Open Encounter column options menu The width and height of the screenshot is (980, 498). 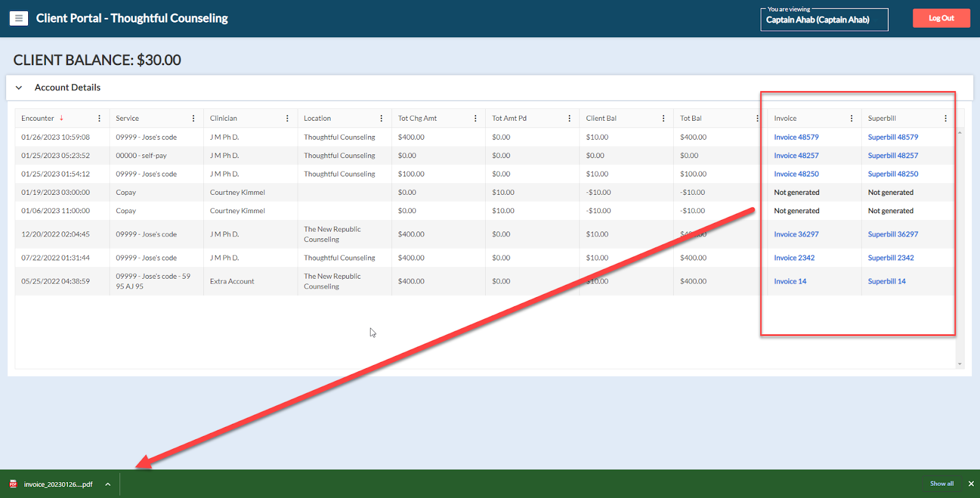[99, 118]
